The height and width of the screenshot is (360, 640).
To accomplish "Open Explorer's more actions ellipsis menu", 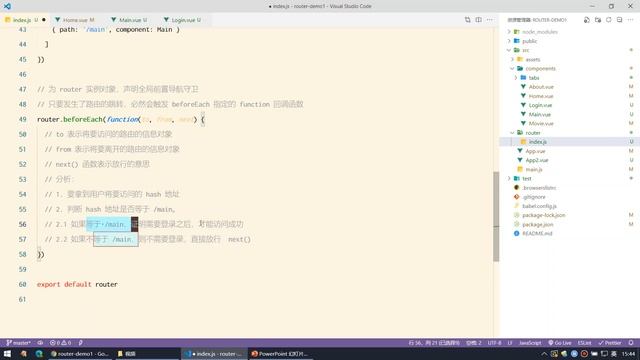I will coord(630,20).
